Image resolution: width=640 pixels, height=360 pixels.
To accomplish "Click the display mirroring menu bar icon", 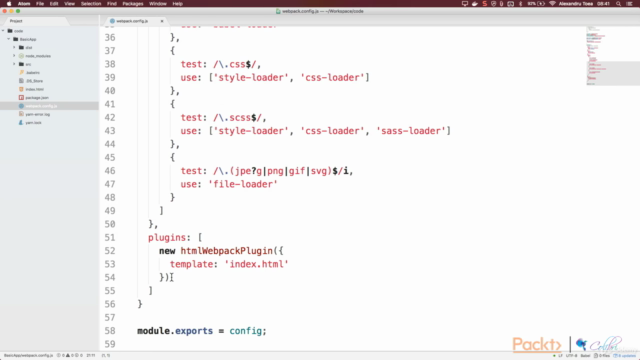I will 464,4.
